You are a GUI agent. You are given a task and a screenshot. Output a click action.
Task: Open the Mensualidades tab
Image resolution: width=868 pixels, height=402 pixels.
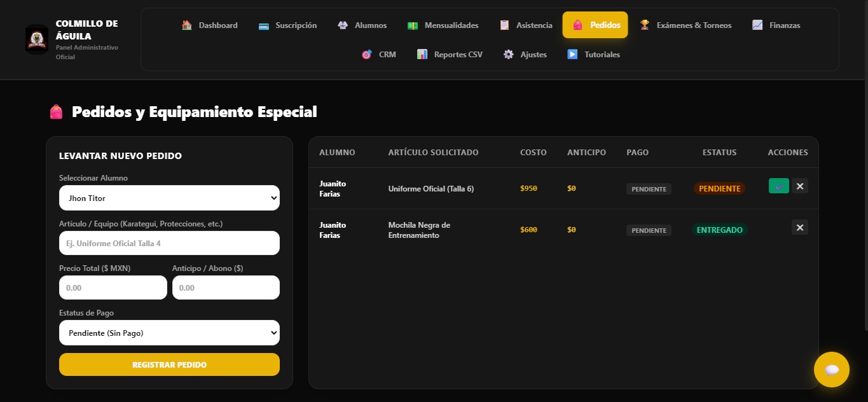pyautogui.click(x=443, y=25)
